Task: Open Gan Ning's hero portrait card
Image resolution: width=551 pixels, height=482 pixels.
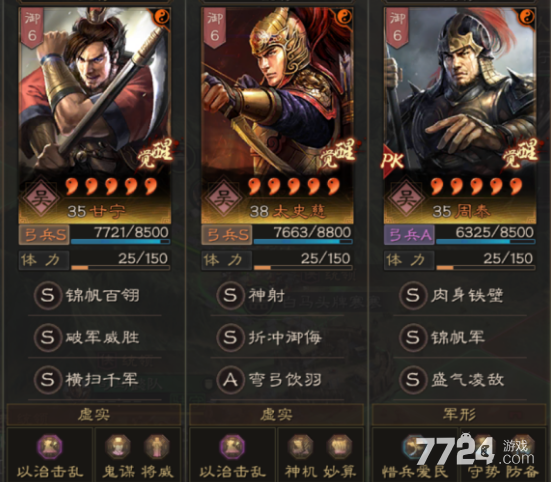Action: coord(95,115)
